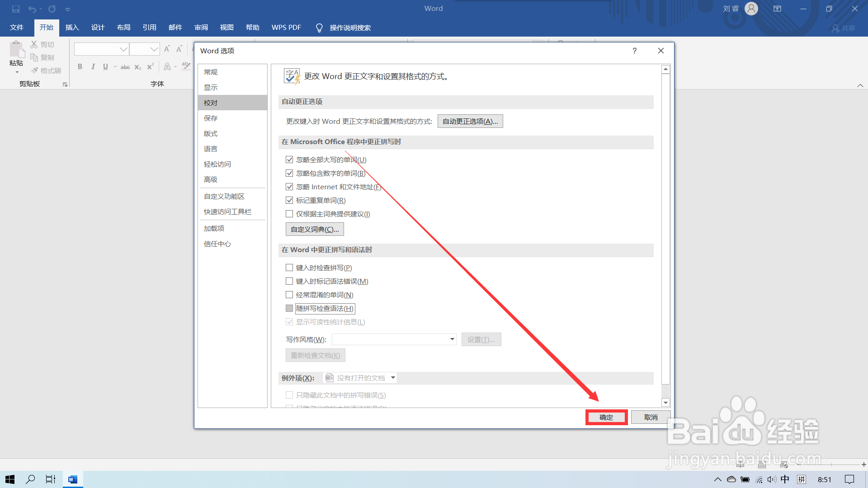Toggle Bold formatting button

[80, 67]
